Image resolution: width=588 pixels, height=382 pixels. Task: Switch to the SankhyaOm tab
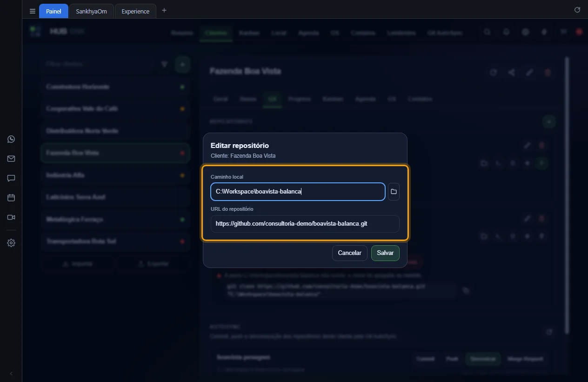[91, 11]
